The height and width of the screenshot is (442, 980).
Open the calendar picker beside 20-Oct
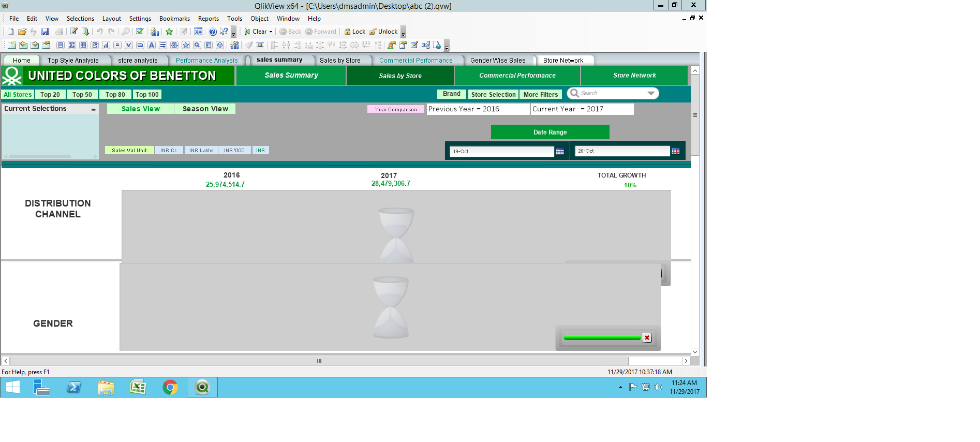pos(676,151)
